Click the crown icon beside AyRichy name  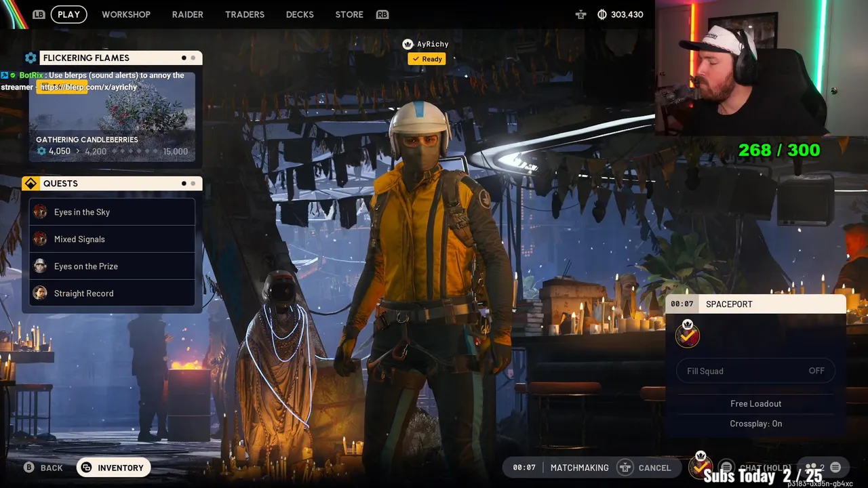coord(408,44)
